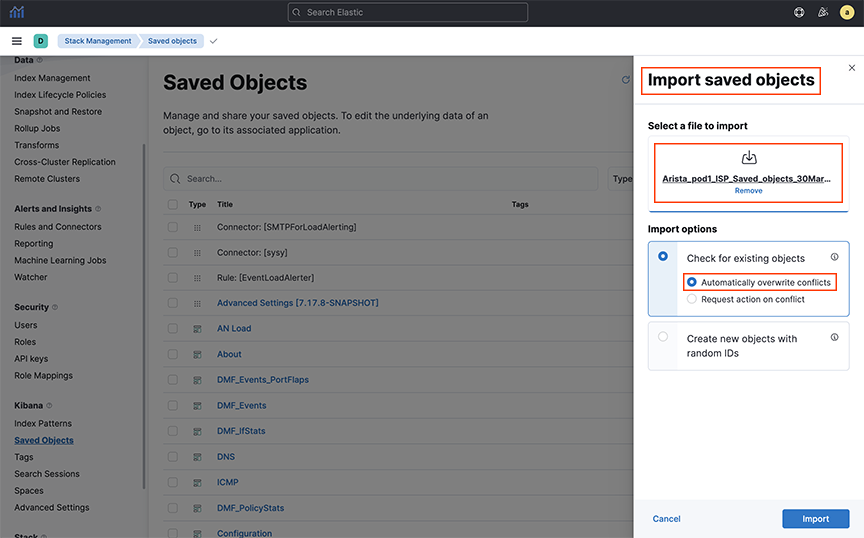Select Create new objects with random IDs
The width and height of the screenshot is (864, 538).
(663, 336)
